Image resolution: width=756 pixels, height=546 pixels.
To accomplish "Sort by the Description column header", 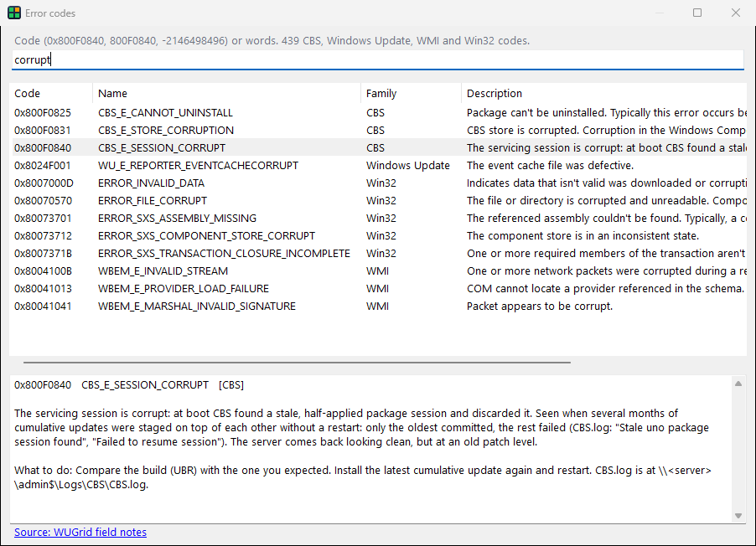I will pyautogui.click(x=604, y=94).
